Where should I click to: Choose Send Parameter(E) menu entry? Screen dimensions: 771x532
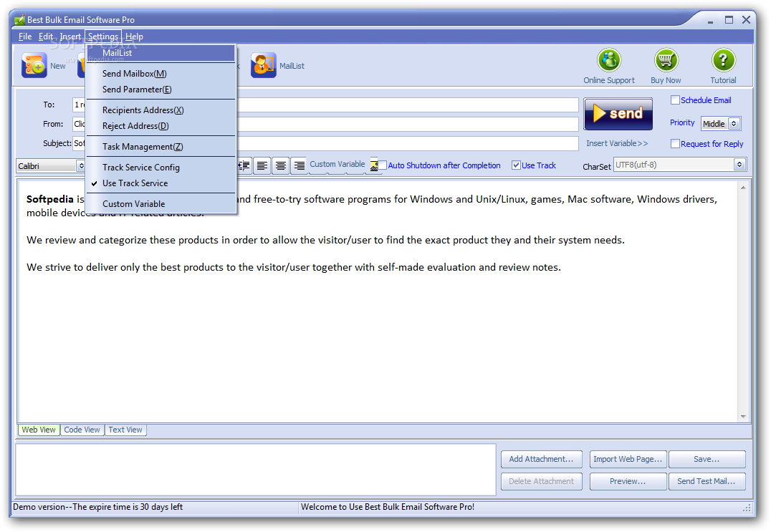[161, 90]
